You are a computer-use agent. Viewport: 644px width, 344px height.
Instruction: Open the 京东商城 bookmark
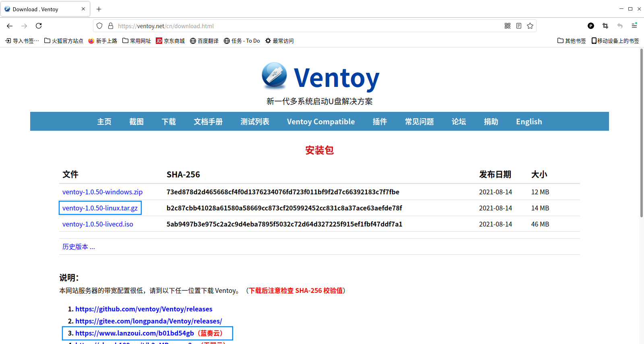[170, 41]
